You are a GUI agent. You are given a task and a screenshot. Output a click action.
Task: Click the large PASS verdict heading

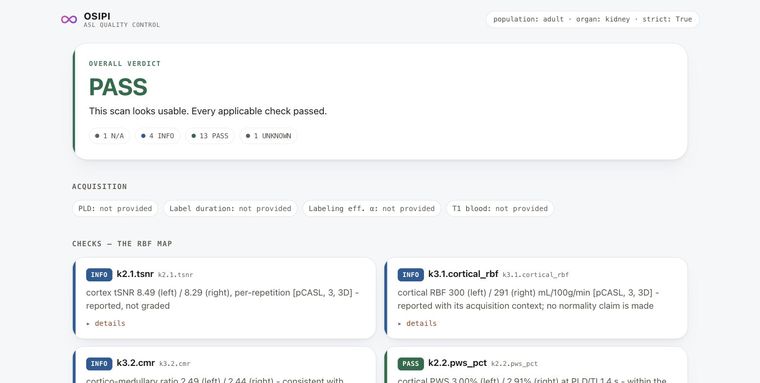tap(118, 87)
